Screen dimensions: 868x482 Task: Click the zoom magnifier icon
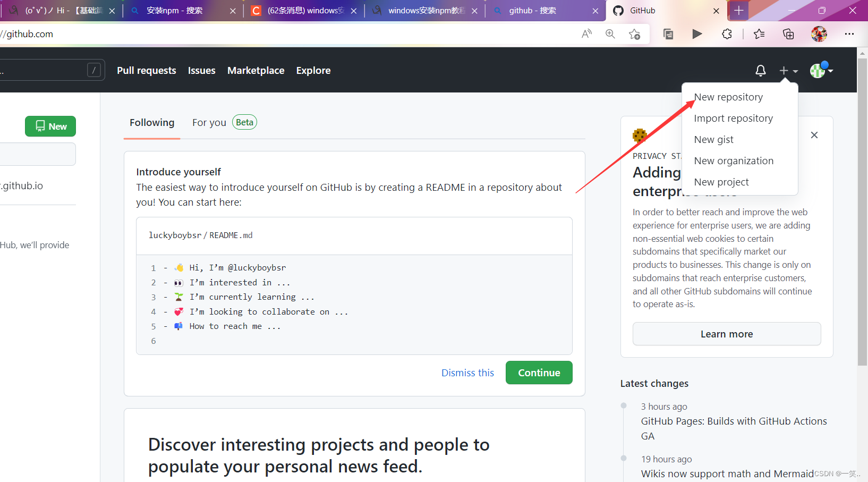pyautogui.click(x=610, y=34)
